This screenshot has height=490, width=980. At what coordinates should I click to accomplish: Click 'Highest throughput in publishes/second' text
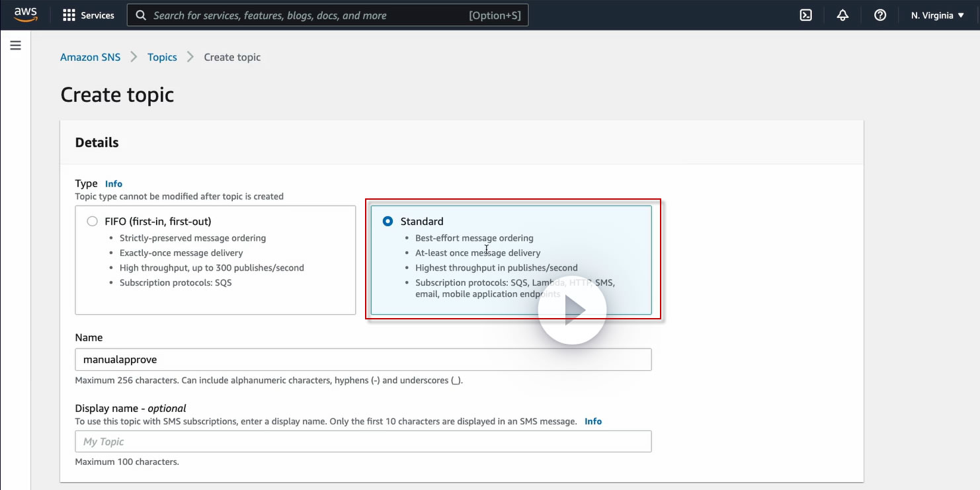(497, 268)
